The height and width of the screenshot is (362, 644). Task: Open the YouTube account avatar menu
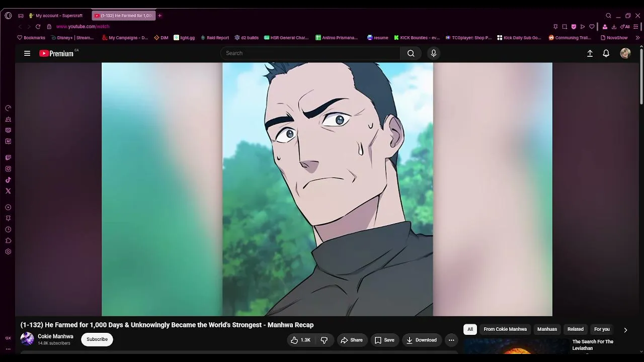coord(625,53)
